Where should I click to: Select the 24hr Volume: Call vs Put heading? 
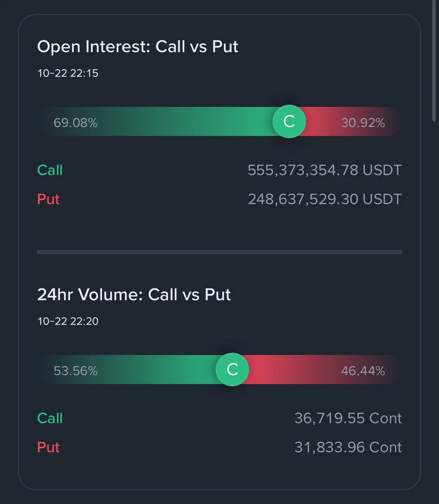134,295
